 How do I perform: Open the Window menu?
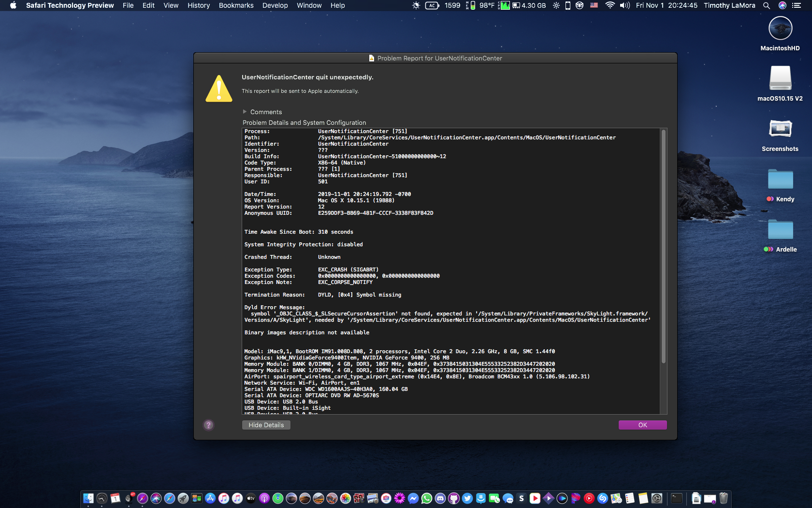pyautogui.click(x=309, y=5)
